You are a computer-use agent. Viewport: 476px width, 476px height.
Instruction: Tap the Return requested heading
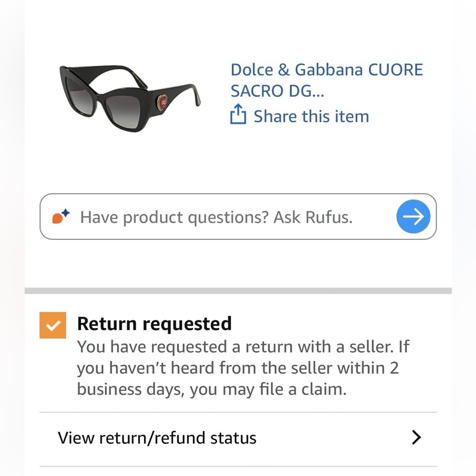pos(154,323)
